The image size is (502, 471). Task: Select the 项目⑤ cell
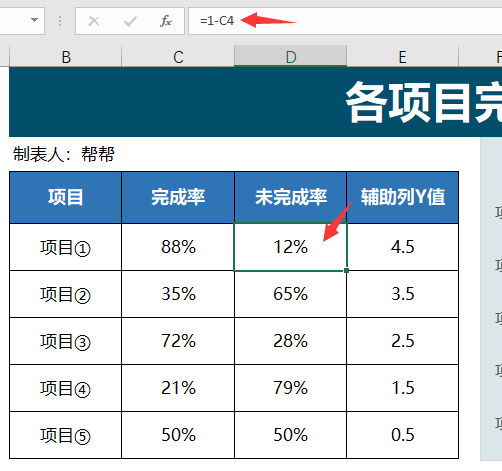click(66, 435)
